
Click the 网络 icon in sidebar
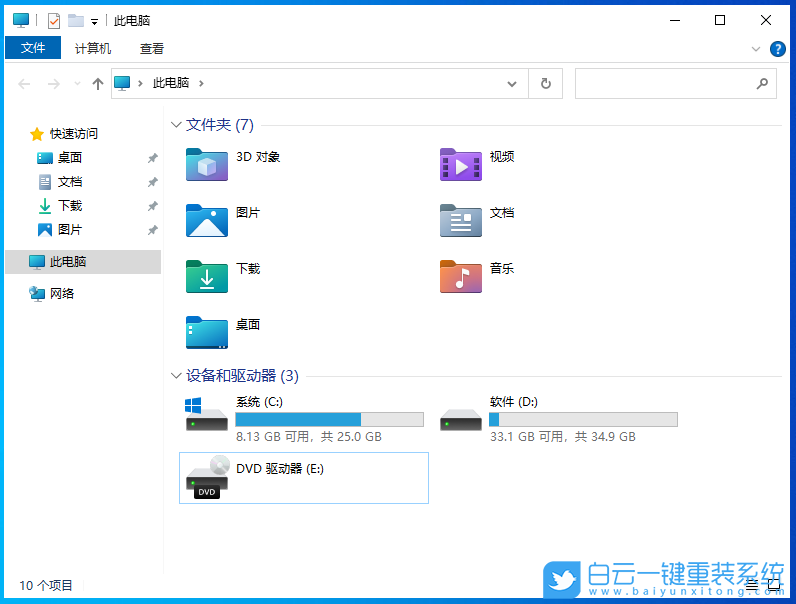coord(37,293)
